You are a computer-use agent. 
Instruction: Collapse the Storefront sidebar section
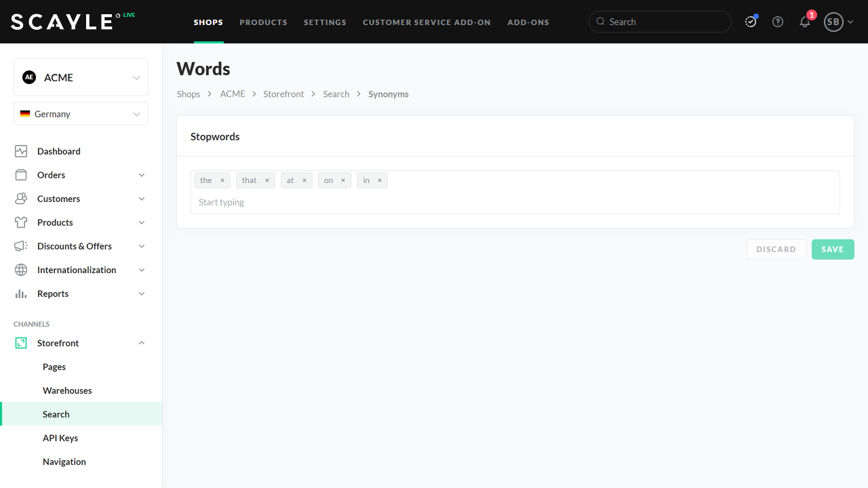pos(142,343)
